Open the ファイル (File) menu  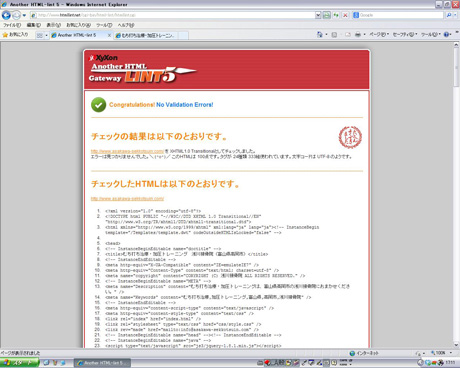(x=12, y=25)
